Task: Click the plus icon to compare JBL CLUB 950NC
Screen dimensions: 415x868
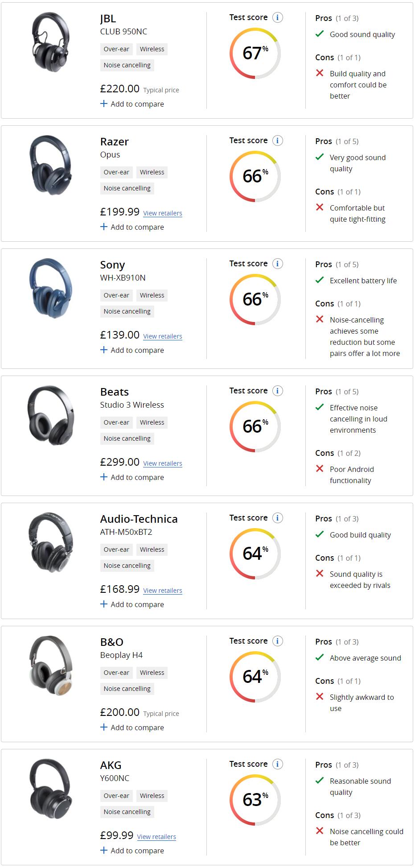Action: (x=104, y=104)
